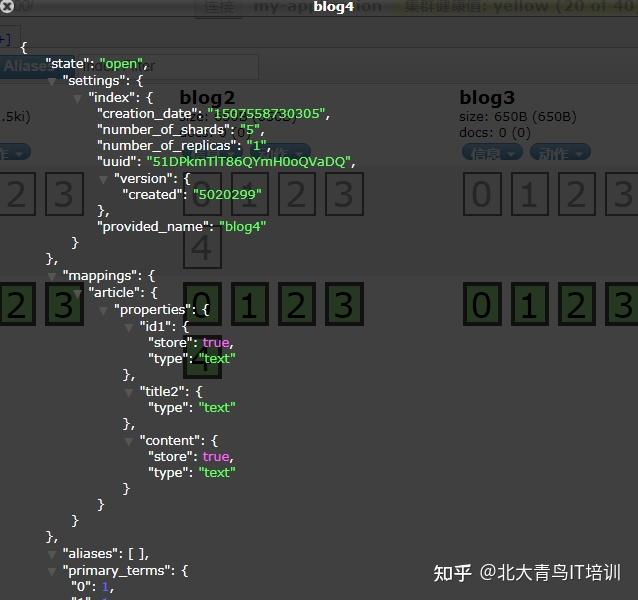Click primary_terms "0" entry
Viewport: 638px width, 600px height.
(x=92, y=587)
